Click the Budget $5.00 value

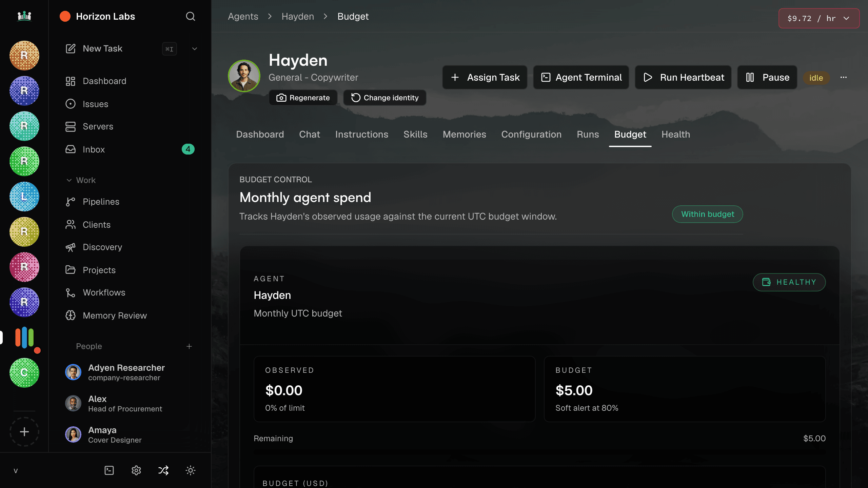tap(574, 390)
